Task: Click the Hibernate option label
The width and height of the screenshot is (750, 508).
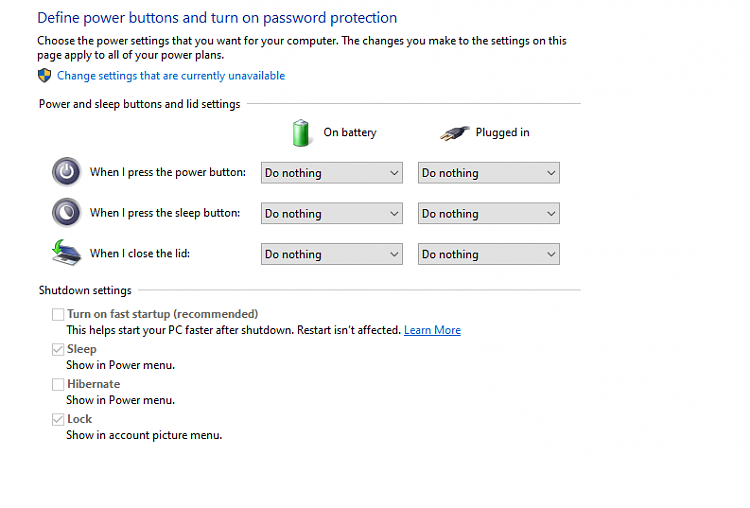Action: pos(93,384)
